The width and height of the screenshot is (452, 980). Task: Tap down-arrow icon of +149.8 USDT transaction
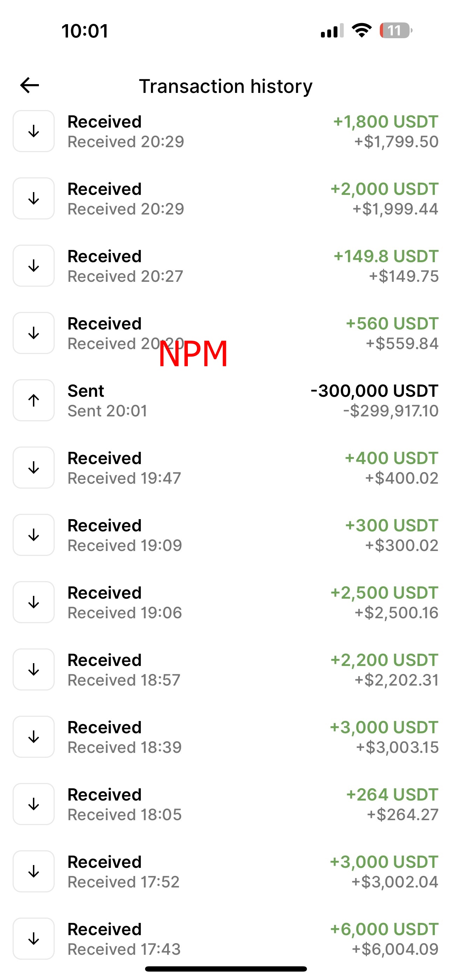pos(34,266)
